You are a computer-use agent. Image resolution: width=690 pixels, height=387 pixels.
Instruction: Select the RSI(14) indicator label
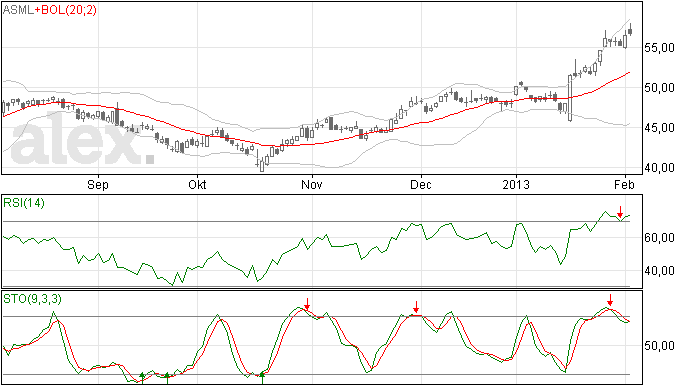pos(24,203)
